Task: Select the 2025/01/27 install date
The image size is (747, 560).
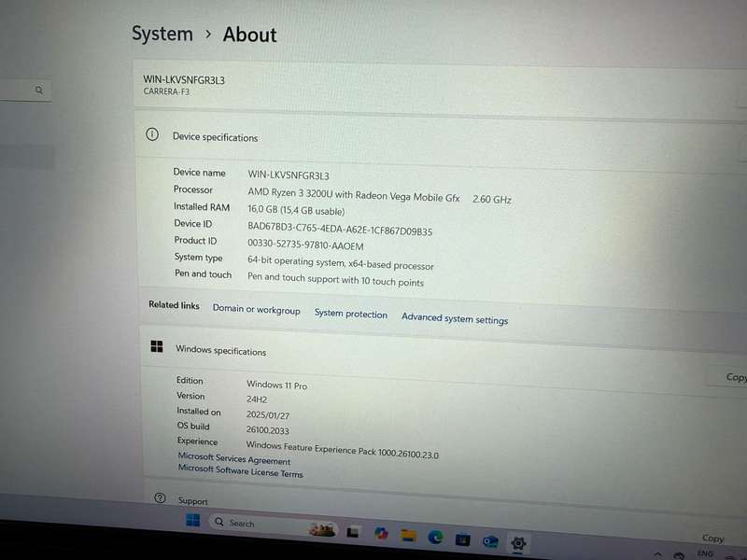Action: click(268, 414)
